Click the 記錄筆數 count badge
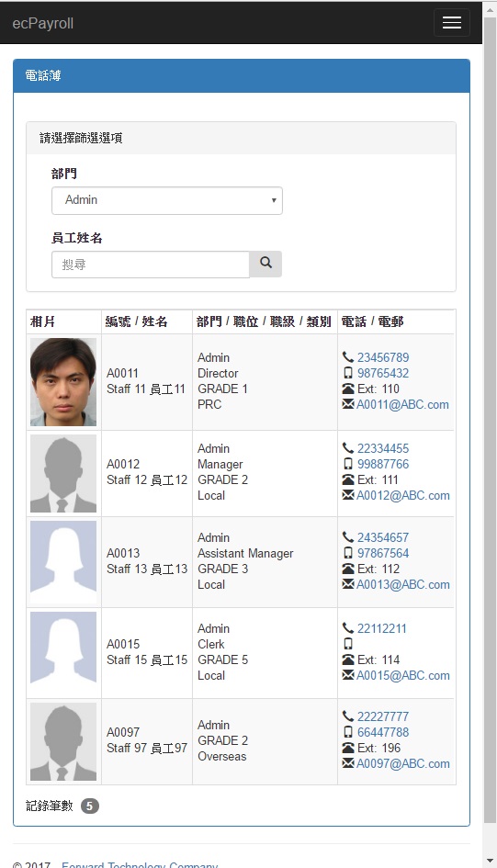This screenshot has width=497, height=868. point(90,806)
